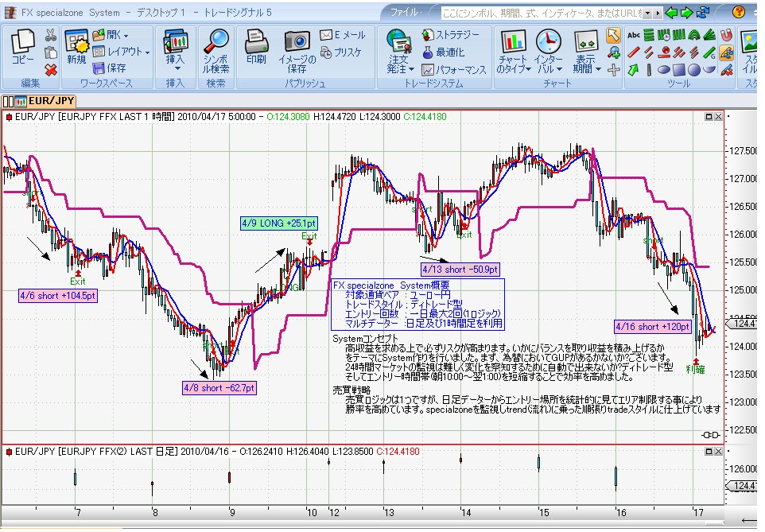765x532 pixels.
Task: Click the scissors cut icon
Action: point(51,35)
